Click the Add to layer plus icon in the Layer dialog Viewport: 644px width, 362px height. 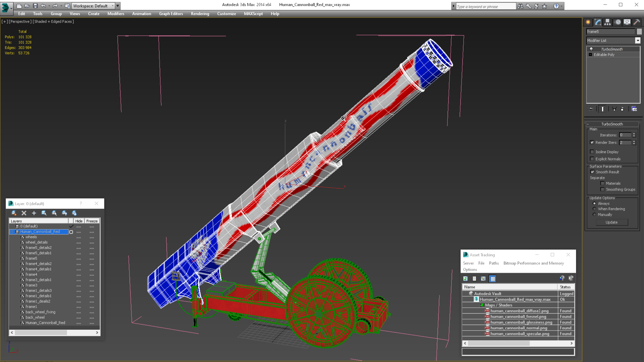[34, 213]
